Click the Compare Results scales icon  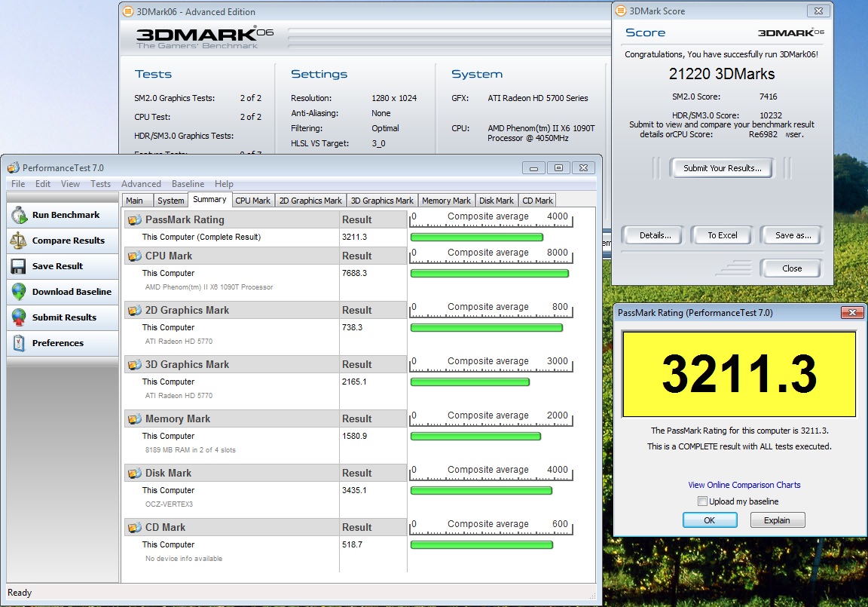(x=18, y=241)
